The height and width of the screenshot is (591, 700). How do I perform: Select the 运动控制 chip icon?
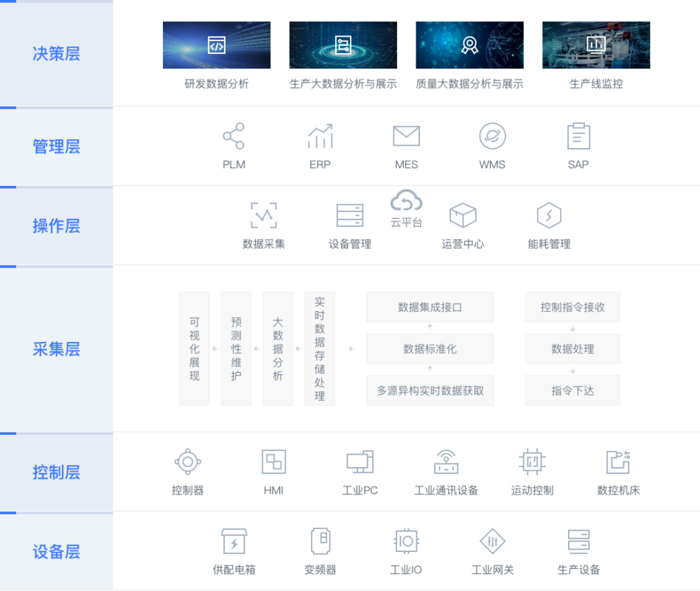(x=532, y=461)
